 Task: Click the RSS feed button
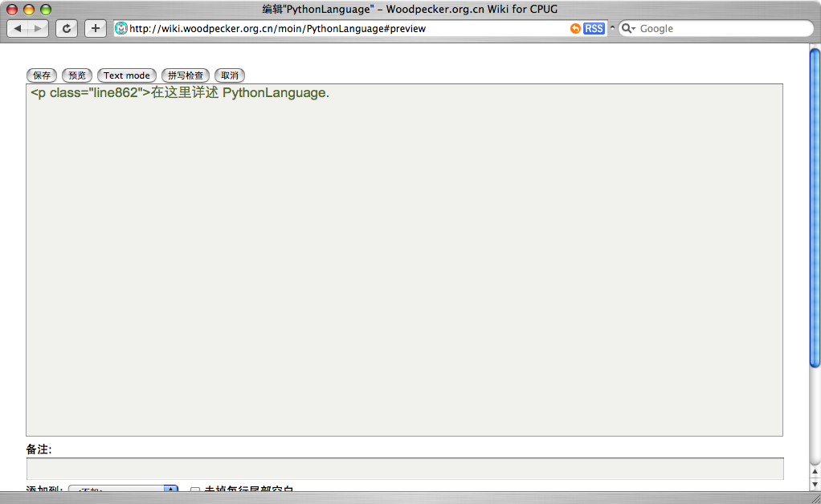tap(594, 28)
